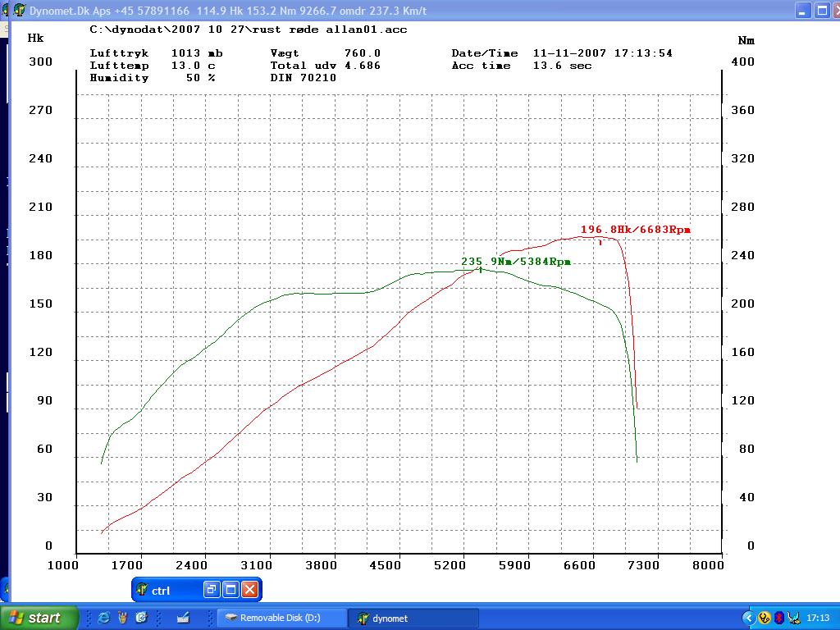
Task: Click the pencil cup Quick Launch icon
Action: tap(122, 618)
